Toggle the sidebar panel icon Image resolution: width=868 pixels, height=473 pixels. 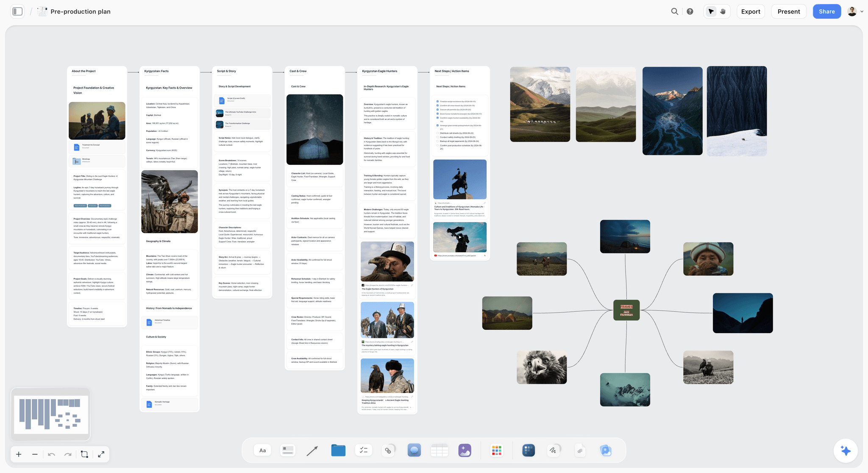coord(17,11)
